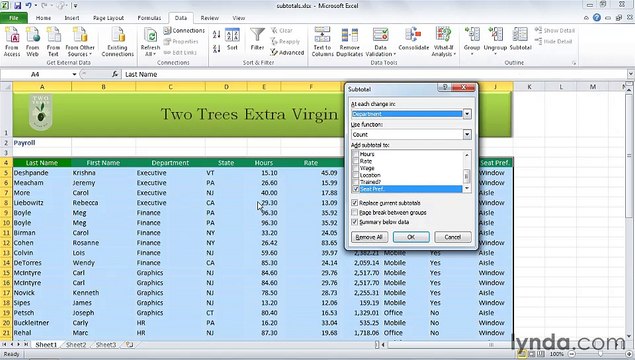Click the Consolidate tool

[413, 39]
